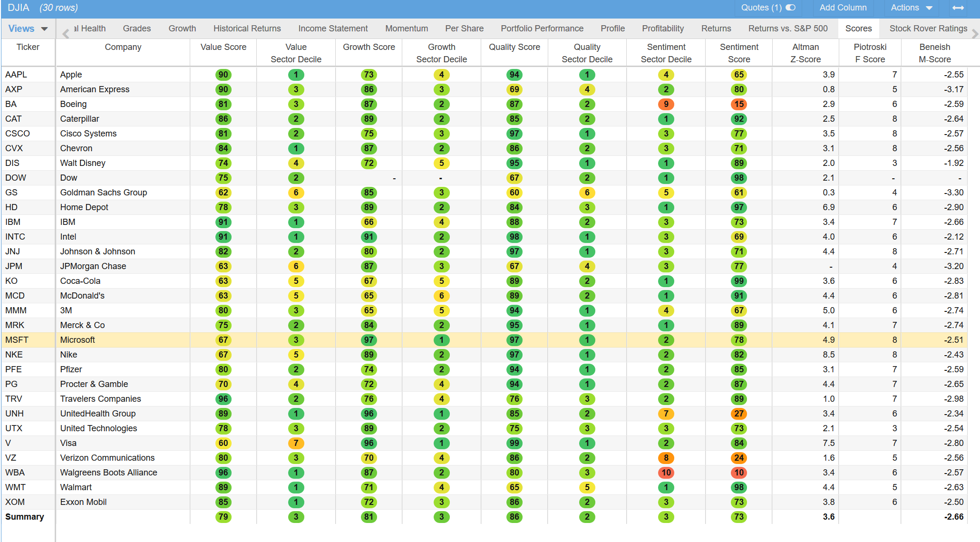Open the Stock Rover Ratings tab
The image size is (980, 542).
coord(928,29)
